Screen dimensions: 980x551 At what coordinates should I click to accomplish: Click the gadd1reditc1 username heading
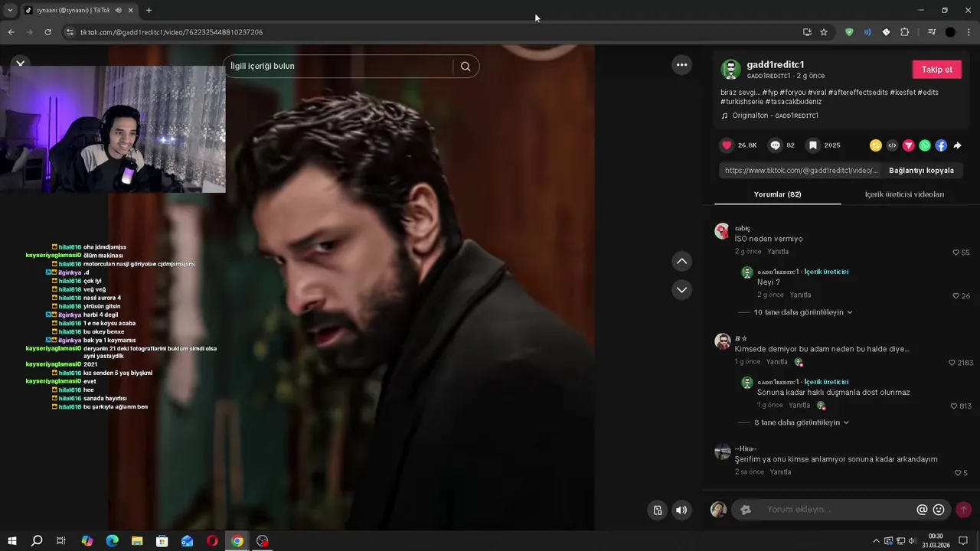(776, 65)
